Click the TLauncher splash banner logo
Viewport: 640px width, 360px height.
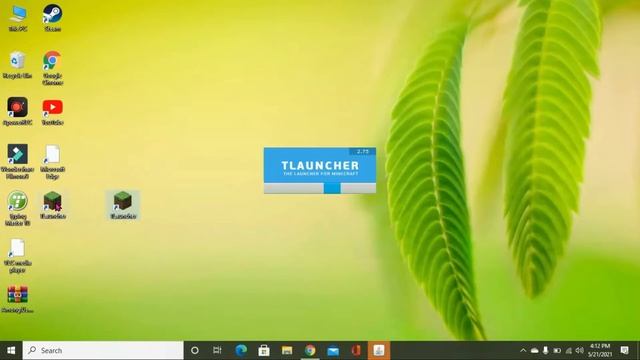click(320, 167)
